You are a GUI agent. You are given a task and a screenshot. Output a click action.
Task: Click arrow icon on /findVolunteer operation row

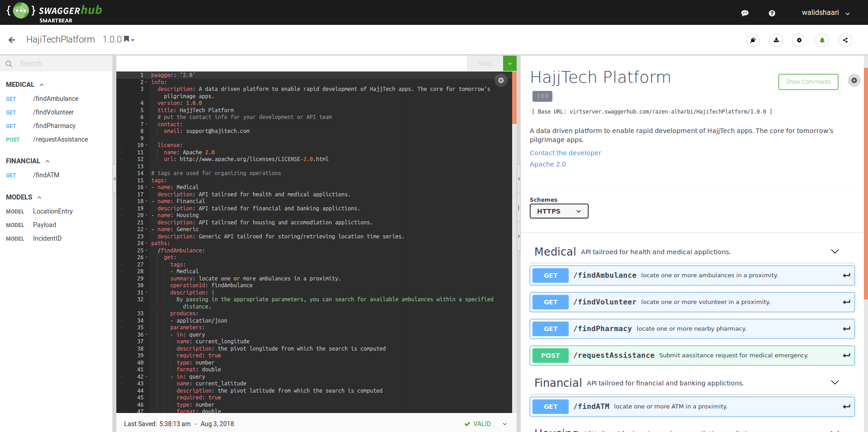pos(846,302)
